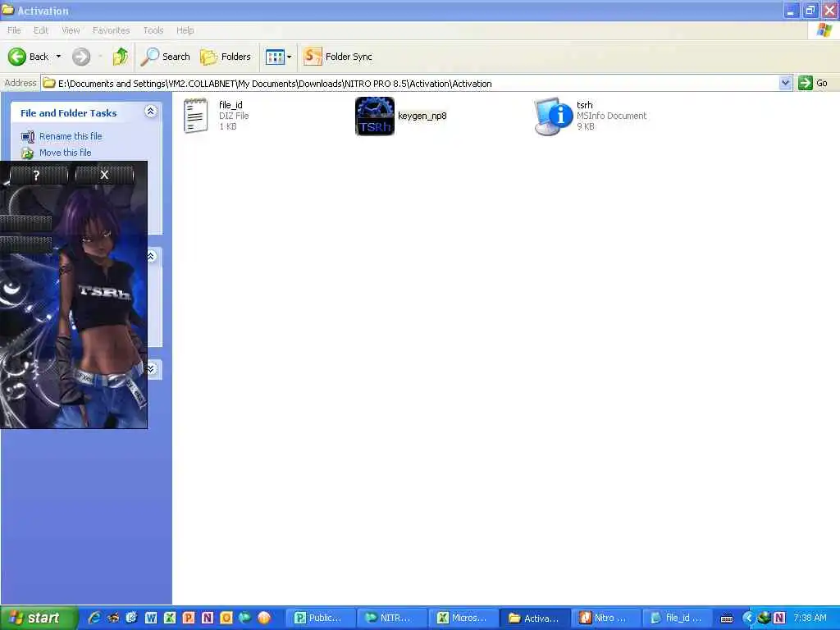The image size is (840, 630).
Task: Select the file_id DIZ file
Action: click(217, 115)
